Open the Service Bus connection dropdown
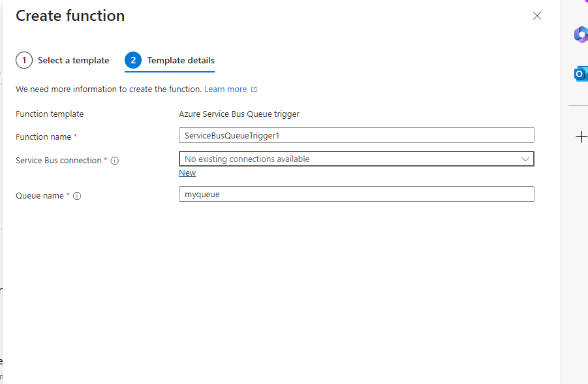The image size is (588, 384). (x=356, y=159)
